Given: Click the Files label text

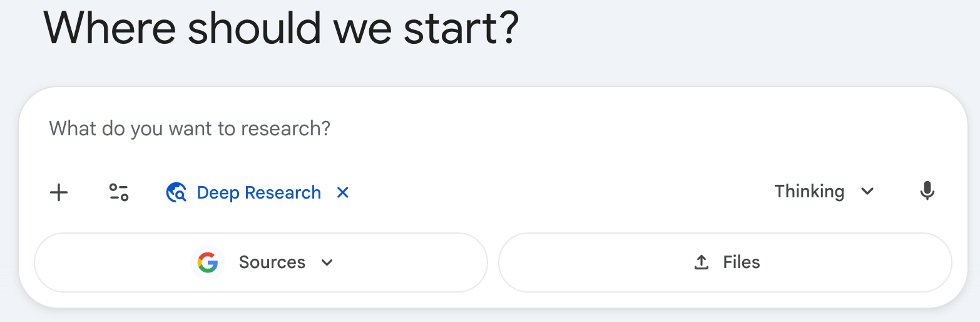Looking at the screenshot, I should 742,262.
